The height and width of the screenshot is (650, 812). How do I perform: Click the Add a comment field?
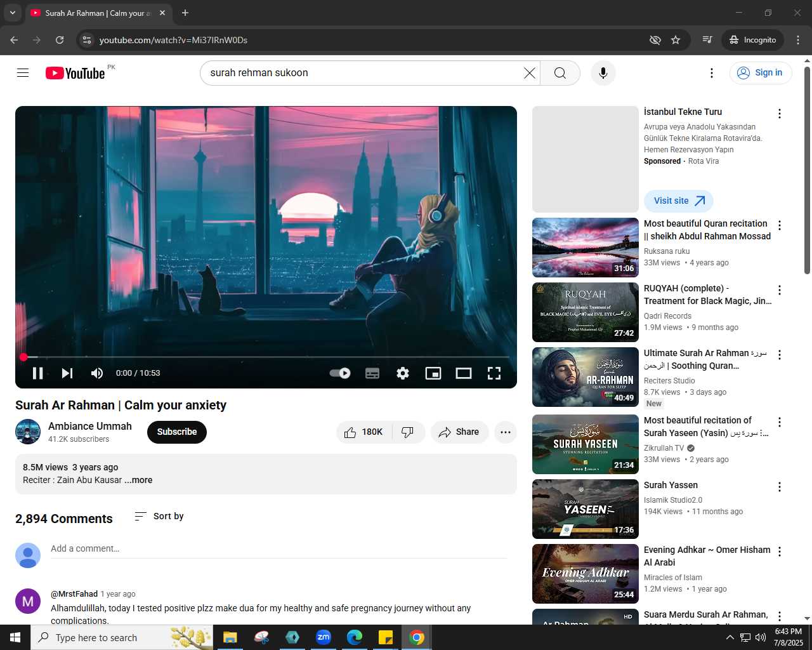click(279, 549)
